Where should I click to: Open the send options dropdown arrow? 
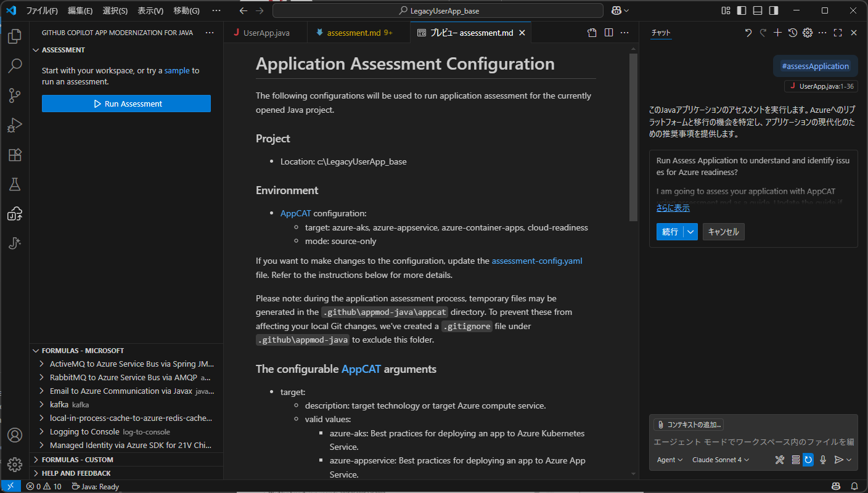coord(849,460)
